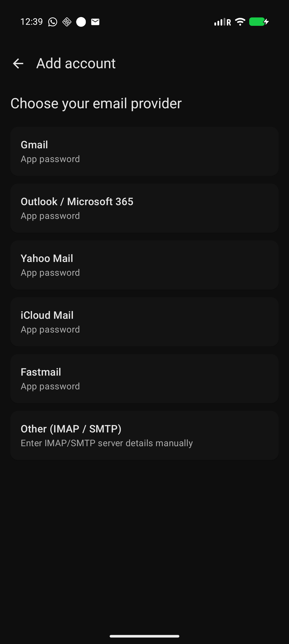Choose Outlook / Microsoft 365 provider
The height and width of the screenshot is (644, 289).
coord(144,208)
